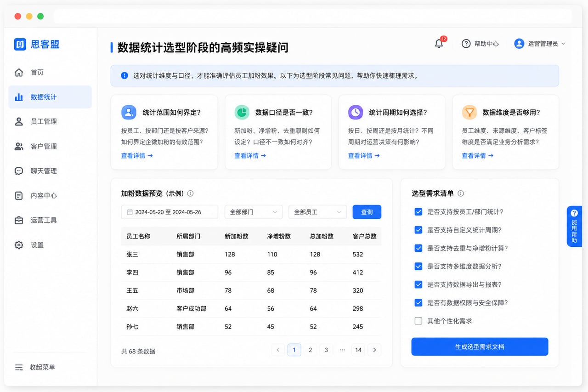Click the 客户总数 column header

click(364, 236)
